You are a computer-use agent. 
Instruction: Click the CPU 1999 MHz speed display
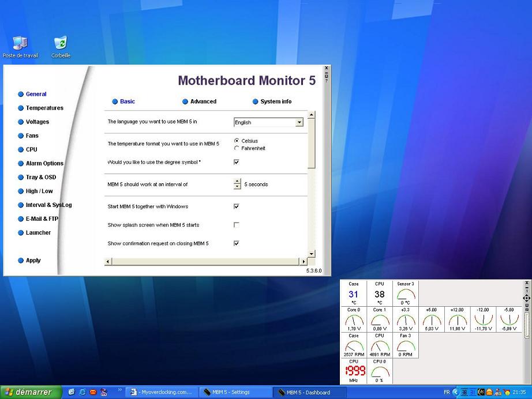(354, 371)
